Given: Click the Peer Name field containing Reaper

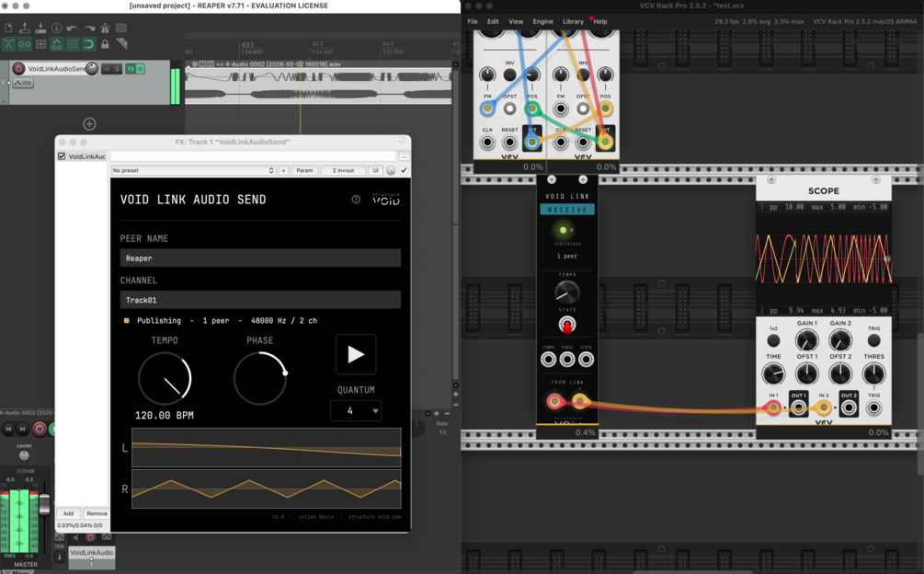Looking at the screenshot, I should coord(260,258).
